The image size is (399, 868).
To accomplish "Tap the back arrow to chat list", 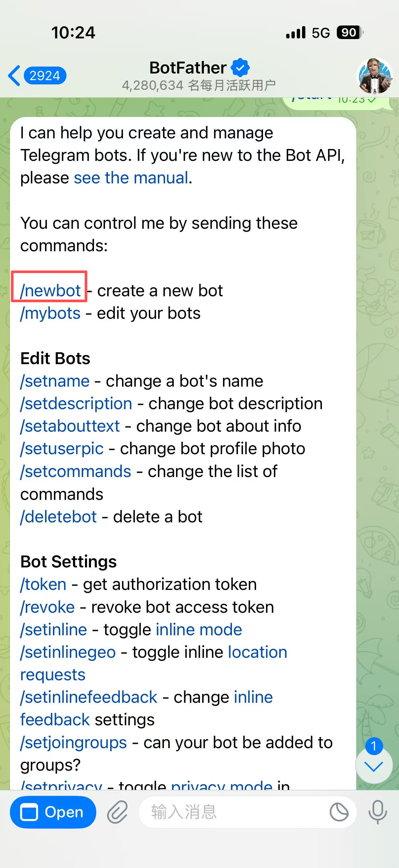I will click(14, 75).
